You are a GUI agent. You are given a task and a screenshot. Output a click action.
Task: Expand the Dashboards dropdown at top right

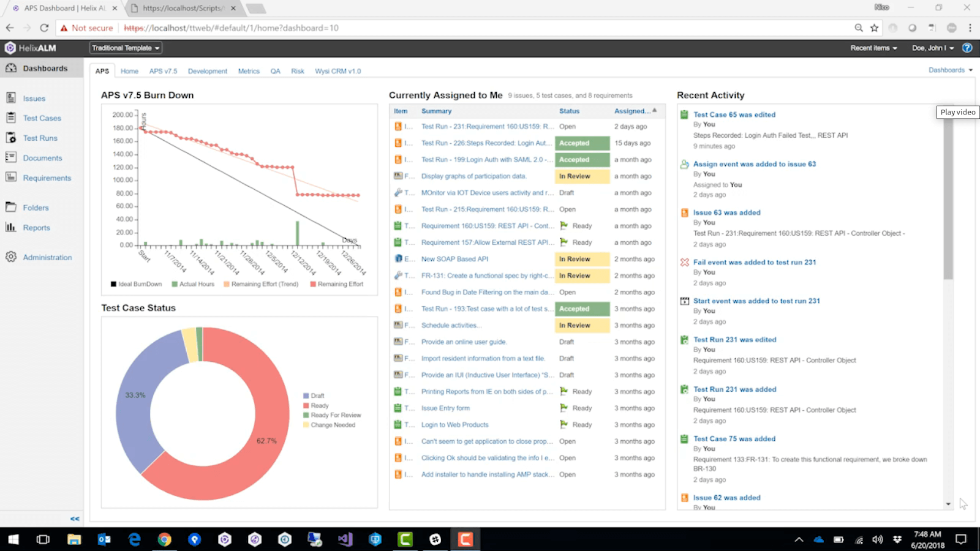(950, 70)
